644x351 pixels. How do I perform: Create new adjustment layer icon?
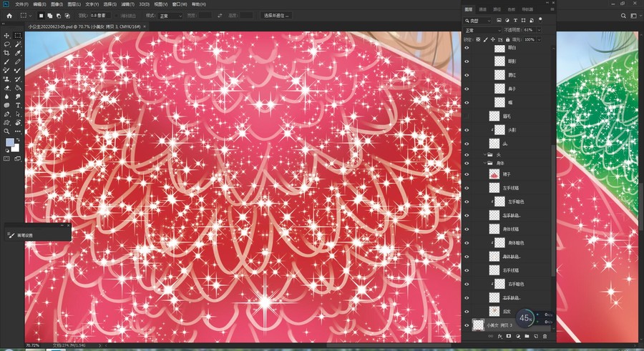pyautogui.click(x=517, y=336)
